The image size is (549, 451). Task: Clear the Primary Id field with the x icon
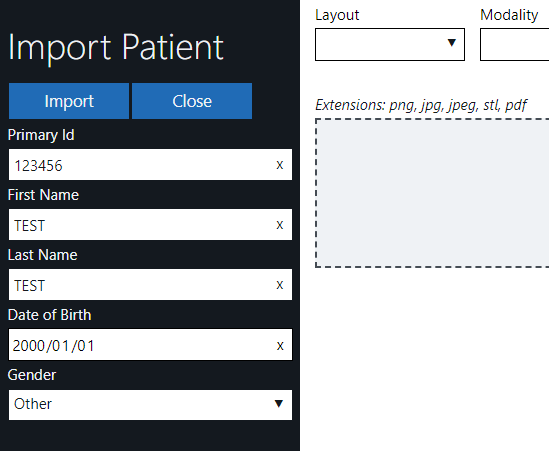[279, 165]
